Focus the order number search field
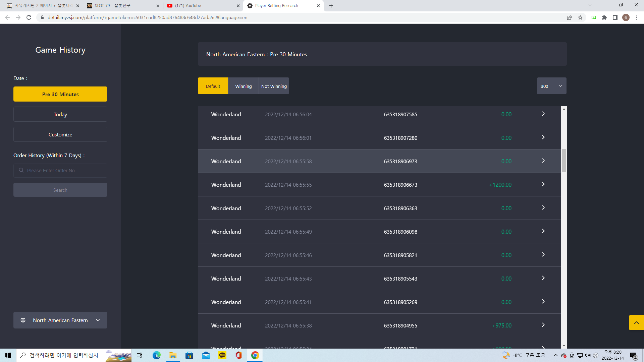Viewport: 644px width, 362px height. [x=60, y=171]
